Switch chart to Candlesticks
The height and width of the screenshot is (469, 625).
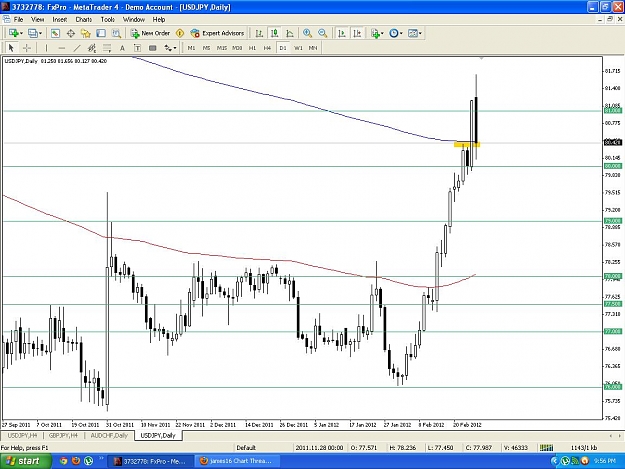pos(274,33)
